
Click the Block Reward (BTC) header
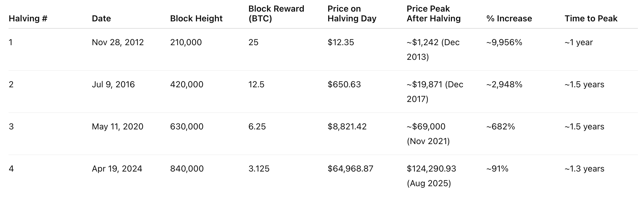tap(276, 13)
